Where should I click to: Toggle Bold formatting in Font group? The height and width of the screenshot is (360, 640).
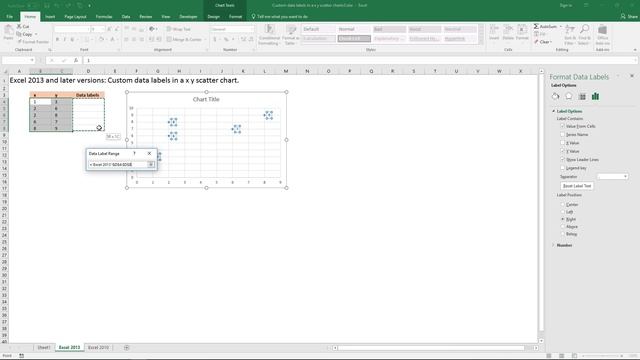point(58,40)
